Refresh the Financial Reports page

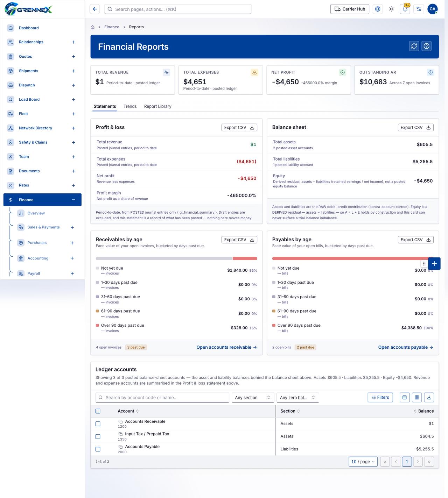pos(414,46)
